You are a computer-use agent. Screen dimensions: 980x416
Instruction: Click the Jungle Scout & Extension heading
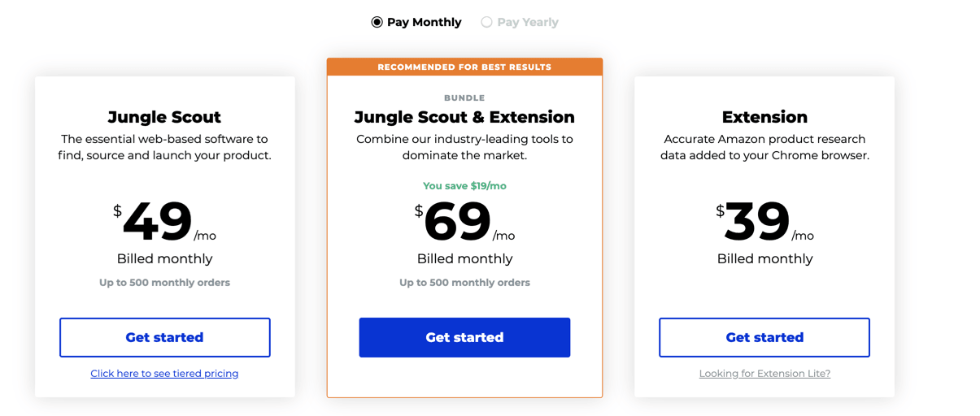[x=464, y=117]
